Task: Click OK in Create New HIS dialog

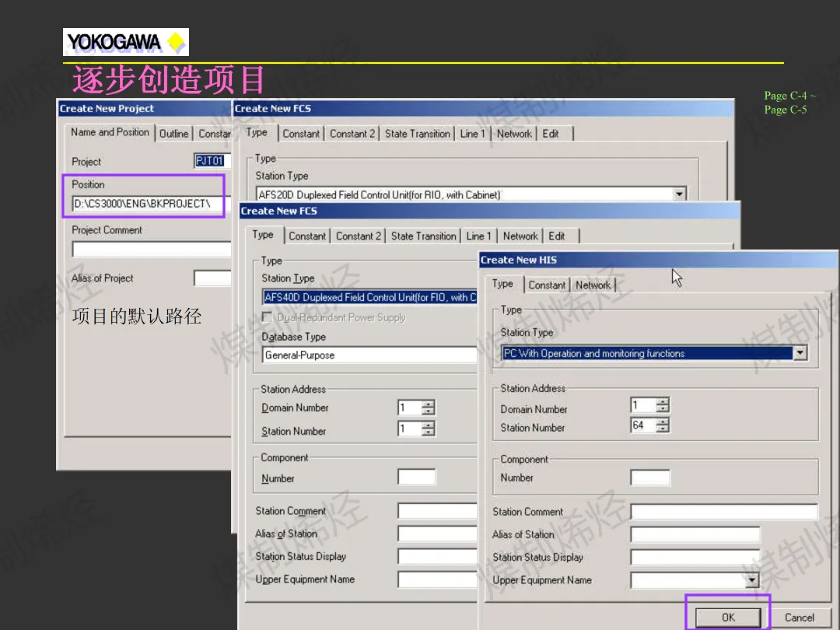Action: point(727,617)
